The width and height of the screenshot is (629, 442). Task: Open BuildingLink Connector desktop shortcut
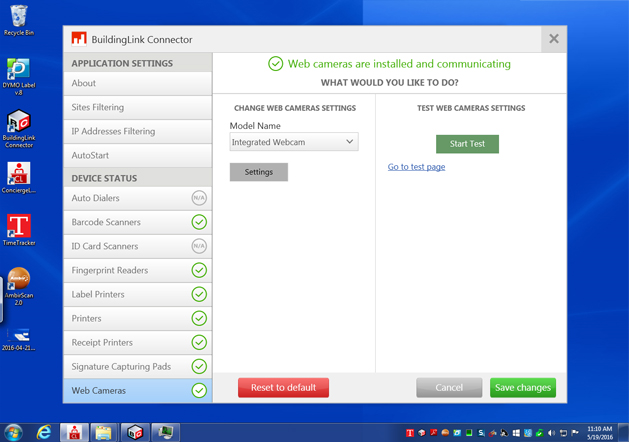tap(18, 128)
